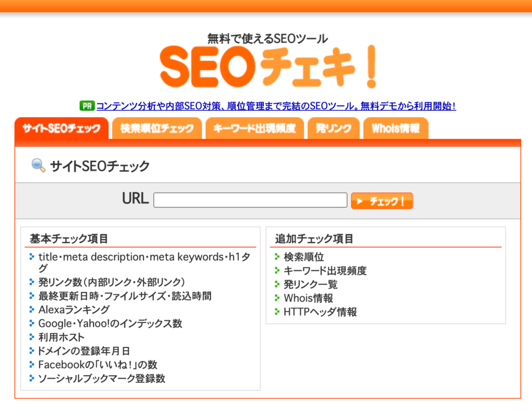532x411 pixels.
Task: Click the サイトSEOチェック section heading text
Action: click(x=100, y=166)
